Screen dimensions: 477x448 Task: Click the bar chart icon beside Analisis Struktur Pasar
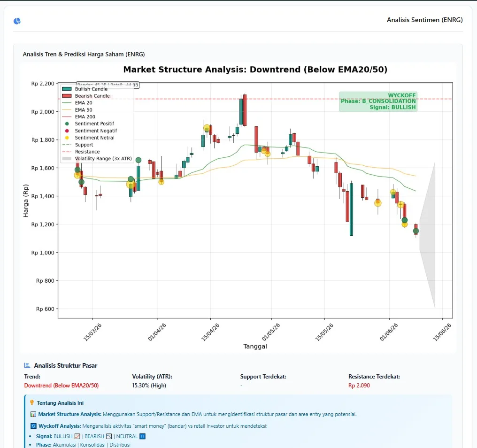[x=27, y=365]
